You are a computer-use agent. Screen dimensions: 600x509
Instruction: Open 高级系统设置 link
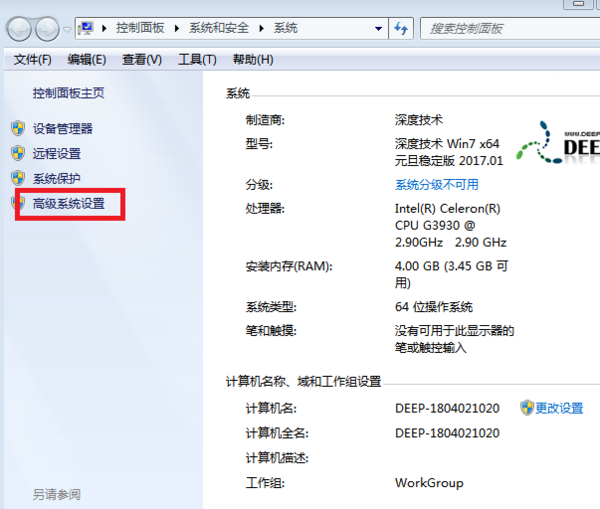tap(69, 204)
